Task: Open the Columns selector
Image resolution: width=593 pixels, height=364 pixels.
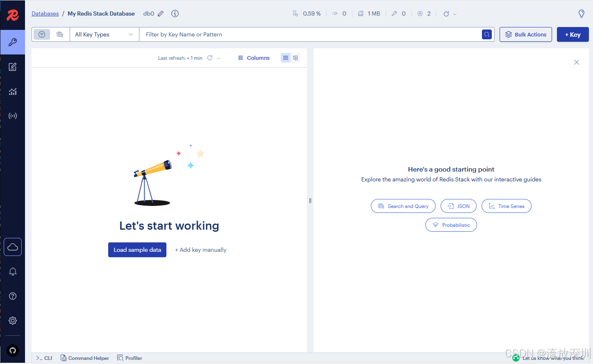Action: pyautogui.click(x=254, y=58)
